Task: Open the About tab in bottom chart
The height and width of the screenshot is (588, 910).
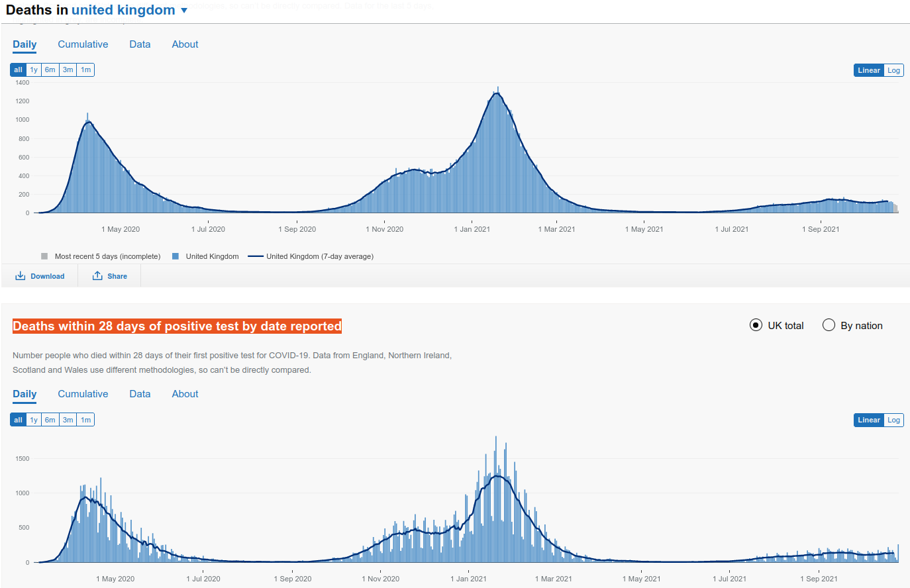Action: (185, 394)
